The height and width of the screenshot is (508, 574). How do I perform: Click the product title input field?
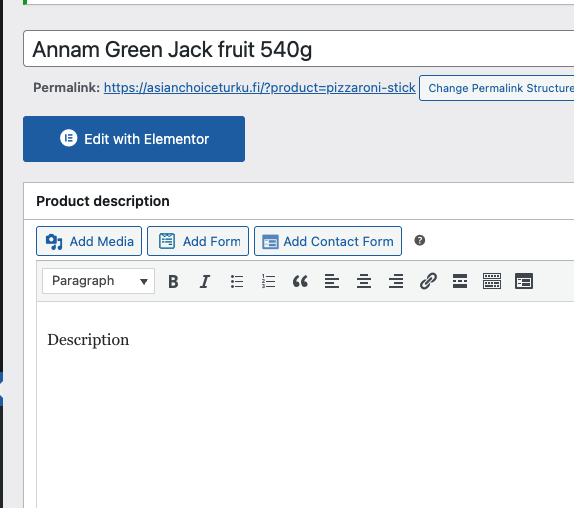point(299,49)
